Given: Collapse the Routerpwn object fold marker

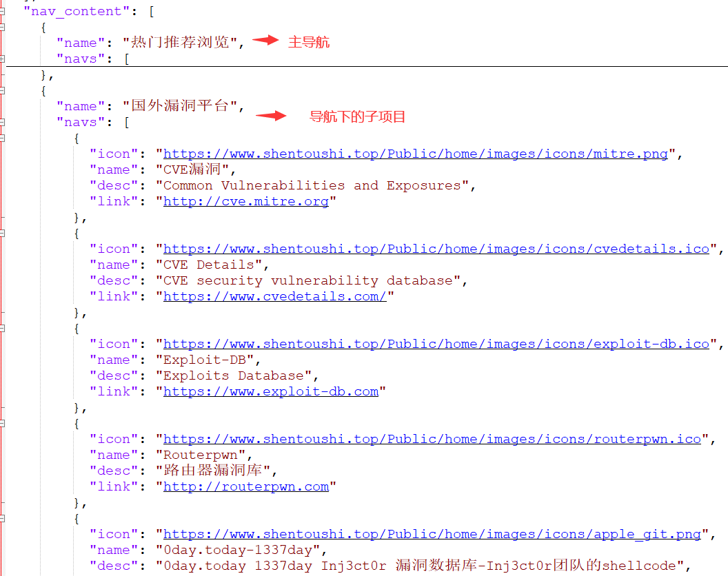Looking at the screenshot, I should (x=2, y=423).
